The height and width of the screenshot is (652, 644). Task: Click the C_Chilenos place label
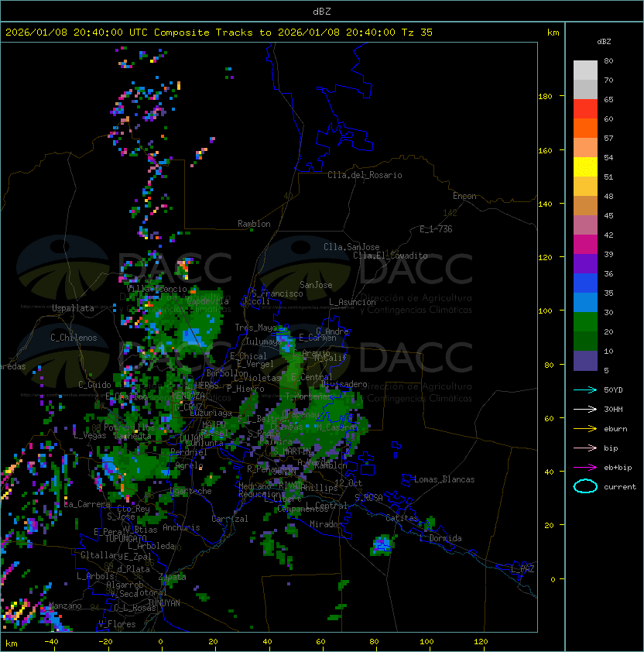tap(74, 338)
